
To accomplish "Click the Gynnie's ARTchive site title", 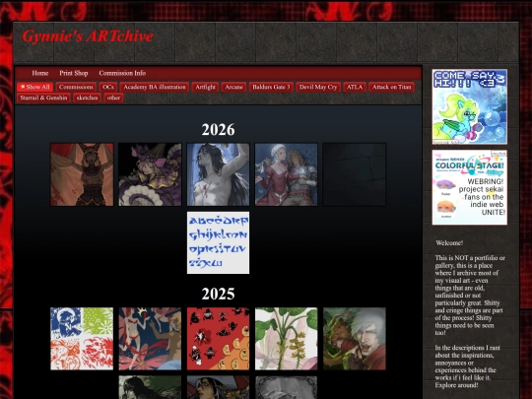I will pos(88,36).
